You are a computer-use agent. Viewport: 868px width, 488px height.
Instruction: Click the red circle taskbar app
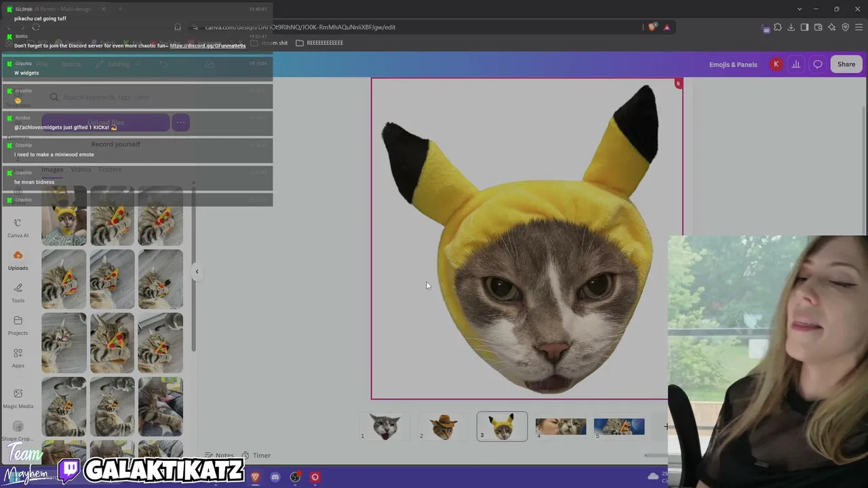pyautogui.click(x=315, y=477)
